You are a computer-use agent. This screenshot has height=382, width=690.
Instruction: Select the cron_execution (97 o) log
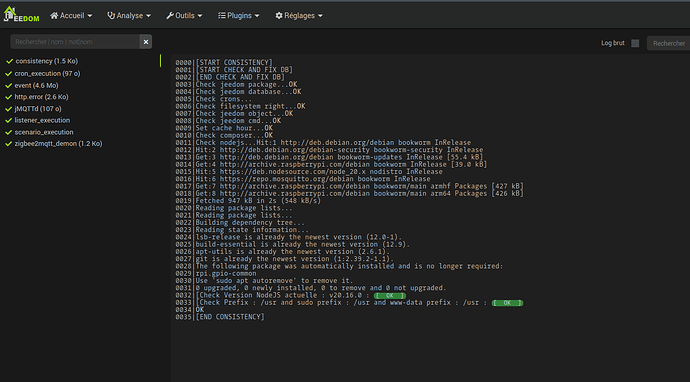coord(47,73)
